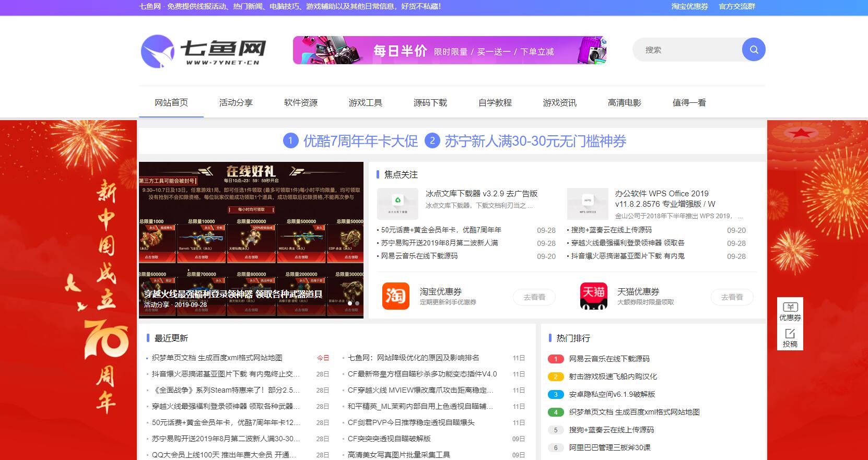This screenshot has width=868, height=460.
Task: Open the 游戏资讯 navigation menu
Action: tap(560, 102)
